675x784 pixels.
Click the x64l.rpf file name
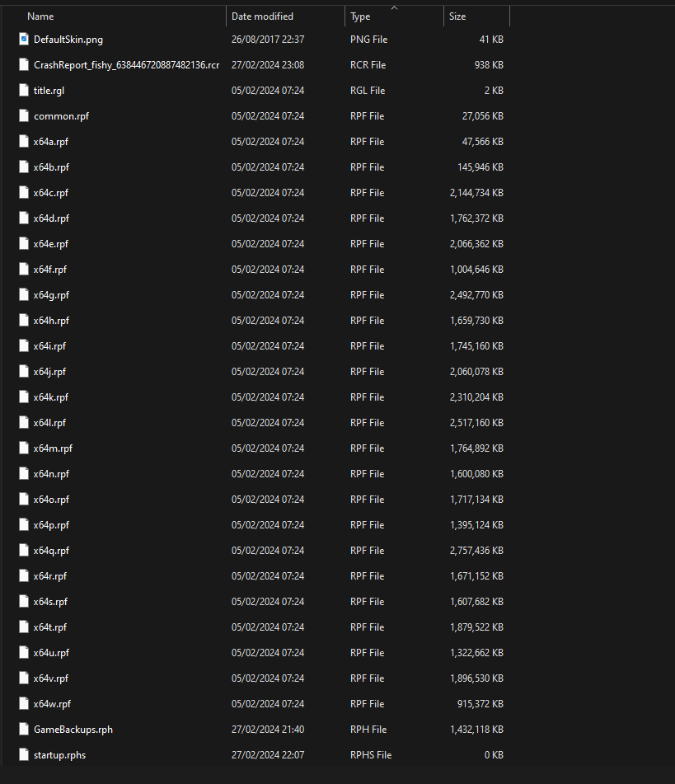point(49,423)
